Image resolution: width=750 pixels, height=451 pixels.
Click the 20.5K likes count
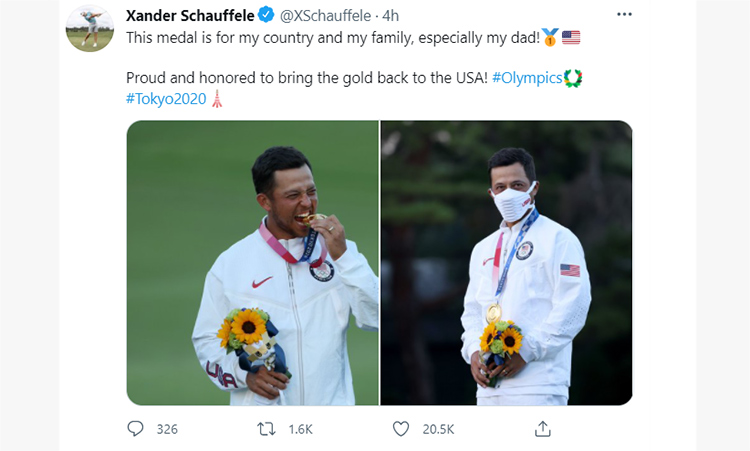438,429
